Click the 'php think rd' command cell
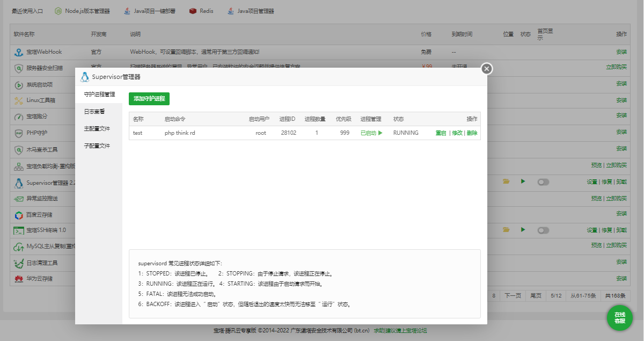 point(180,133)
